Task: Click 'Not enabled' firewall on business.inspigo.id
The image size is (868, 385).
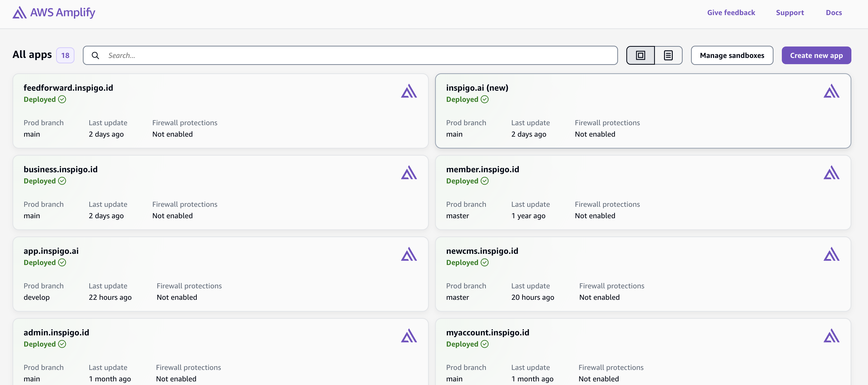Action: point(173,216)
